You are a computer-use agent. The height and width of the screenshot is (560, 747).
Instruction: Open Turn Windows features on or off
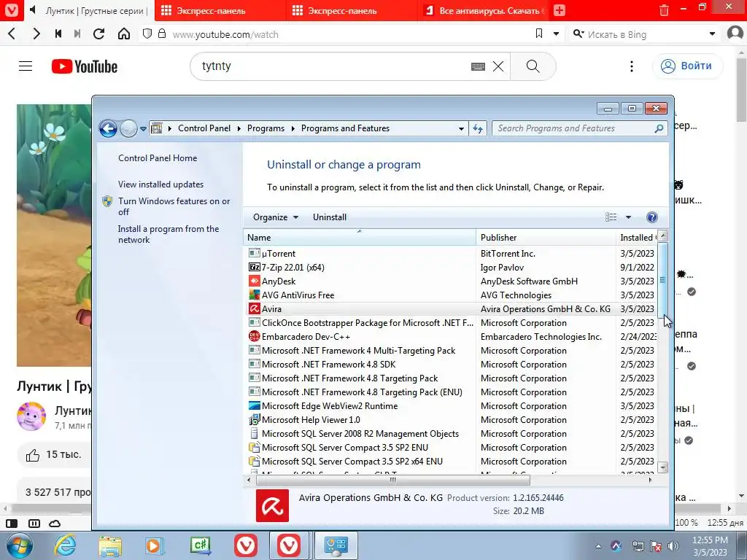click(174, 206)
